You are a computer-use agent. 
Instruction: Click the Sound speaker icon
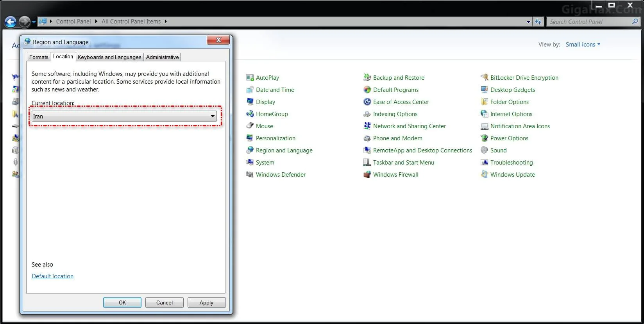(485, 150)
